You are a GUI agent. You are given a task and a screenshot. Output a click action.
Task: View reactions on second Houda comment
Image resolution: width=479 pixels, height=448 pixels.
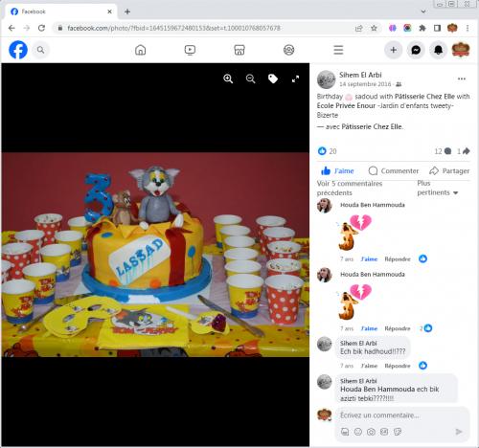[426, 328]
